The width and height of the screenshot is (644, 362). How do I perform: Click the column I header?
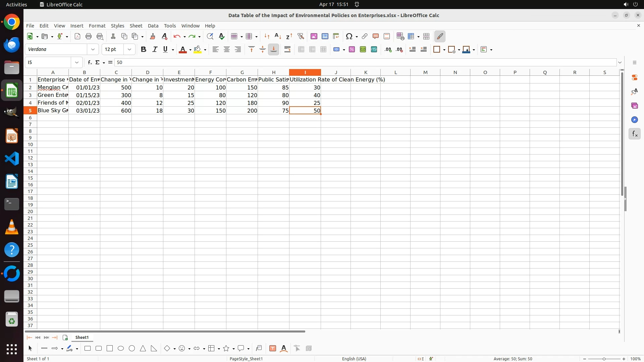(x=305, y=72)
